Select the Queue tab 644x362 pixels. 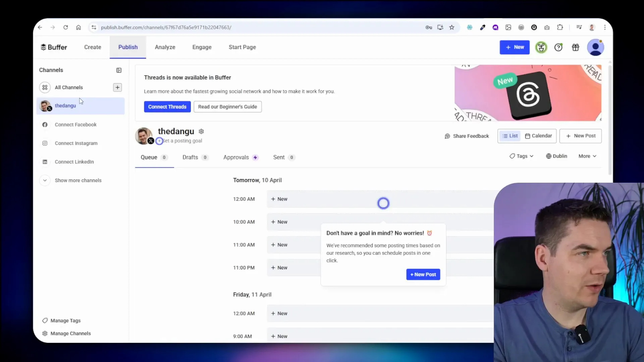coord(154,158)
